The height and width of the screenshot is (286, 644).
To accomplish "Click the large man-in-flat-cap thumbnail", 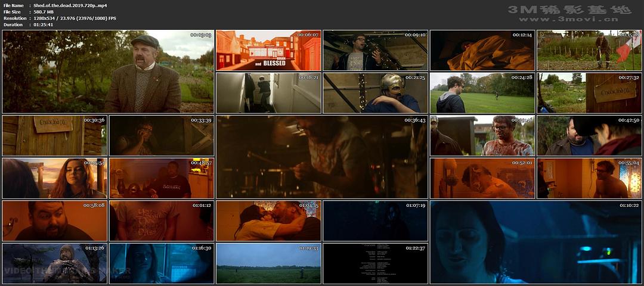I will coord(109,71).
